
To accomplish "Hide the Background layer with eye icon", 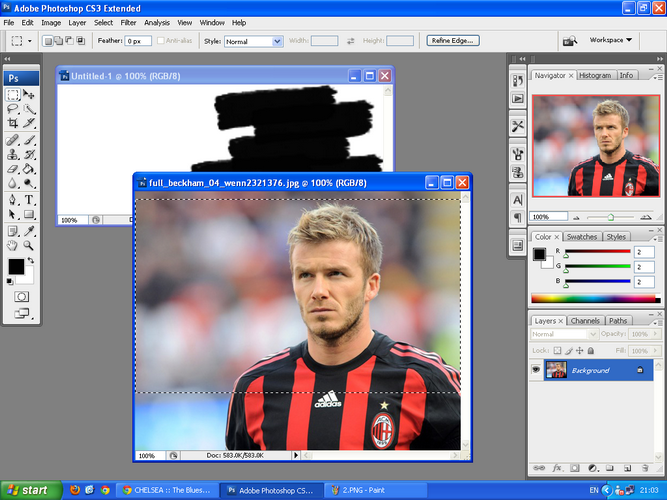I will click(536, 370).
